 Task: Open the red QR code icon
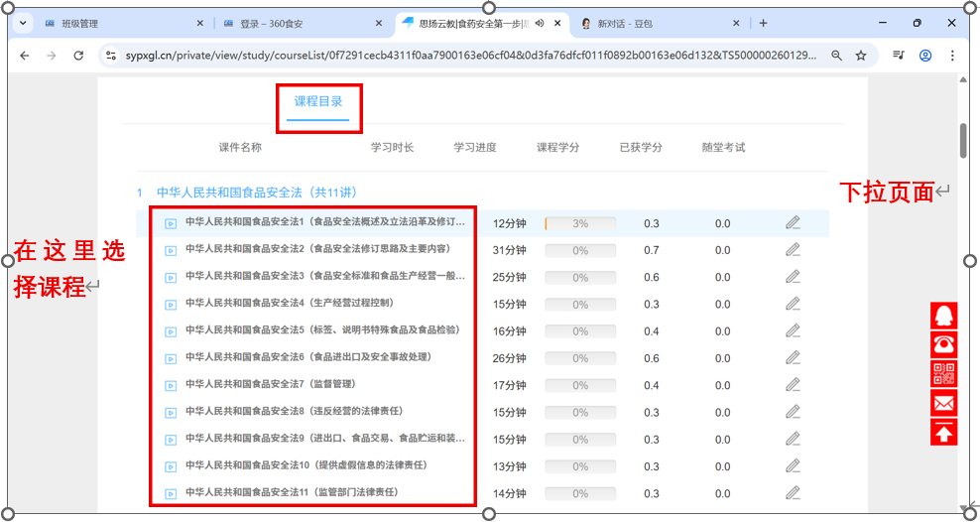click(944, 373)
